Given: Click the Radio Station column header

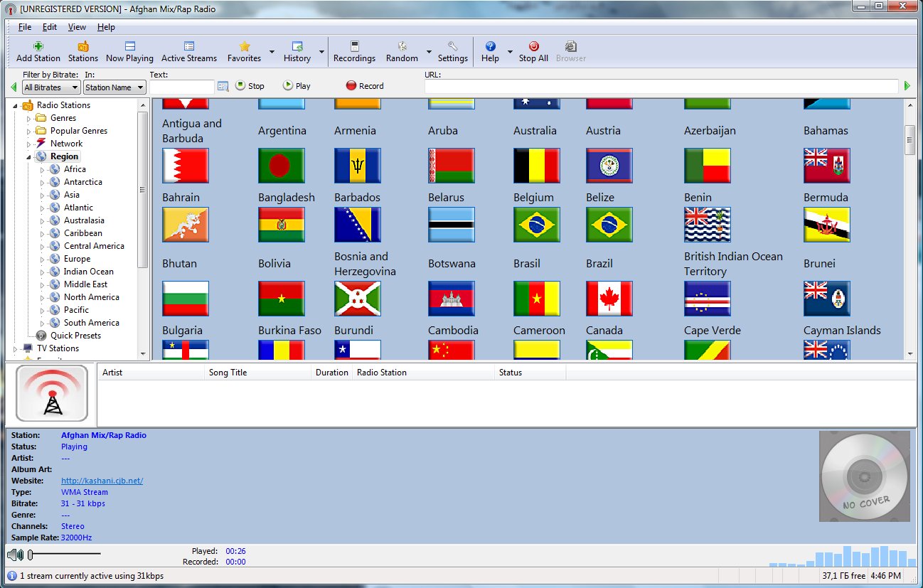Looking at the screenshot, I should pos(423,372).
